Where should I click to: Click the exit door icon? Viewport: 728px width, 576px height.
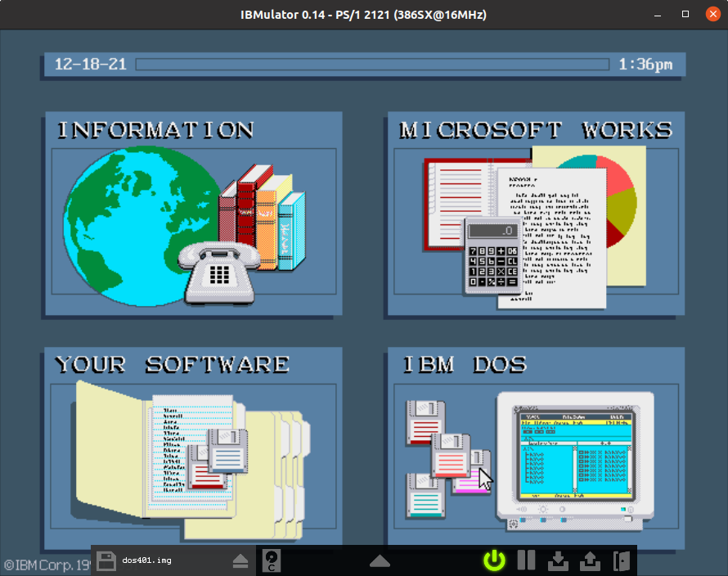tap(622, 560)
